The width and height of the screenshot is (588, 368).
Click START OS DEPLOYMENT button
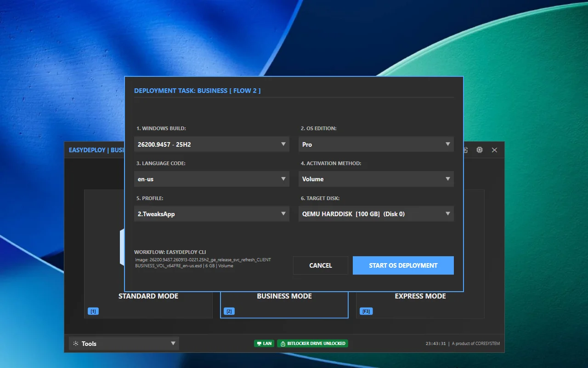[x=403, y=265]
